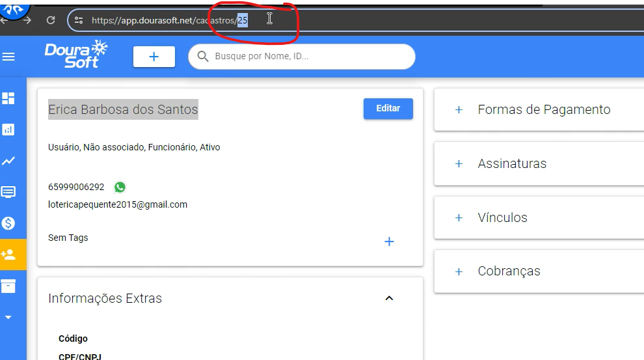The image size is (644, 360).
Task: Open the hamburger menu in the header
Action: pyautogui.click(x=9, y=57)
